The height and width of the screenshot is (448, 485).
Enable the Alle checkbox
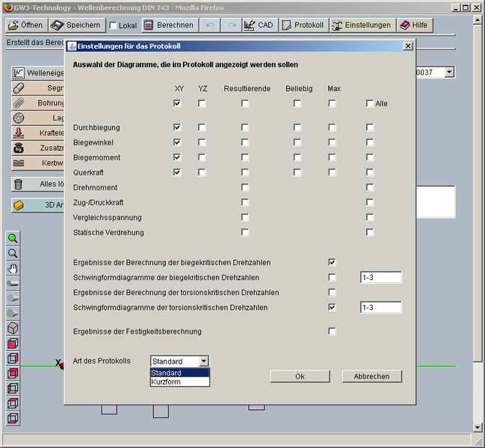(x=369, y=104)
